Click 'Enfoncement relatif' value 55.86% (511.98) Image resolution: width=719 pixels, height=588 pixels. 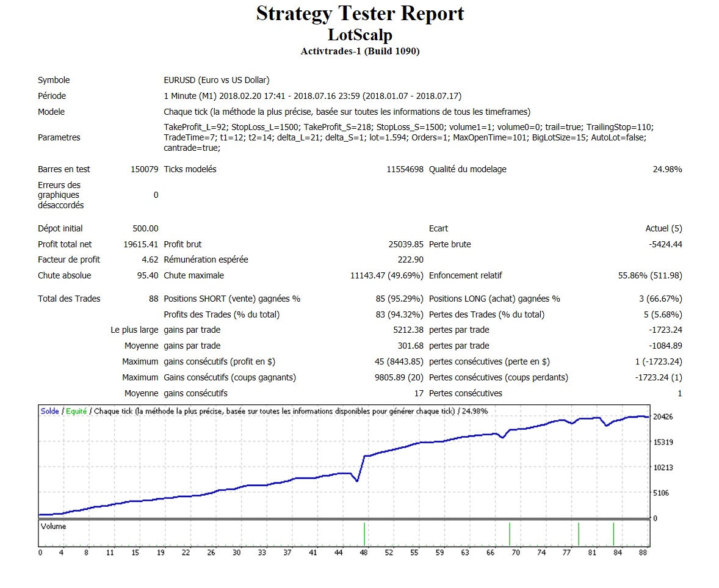point(650,275)
